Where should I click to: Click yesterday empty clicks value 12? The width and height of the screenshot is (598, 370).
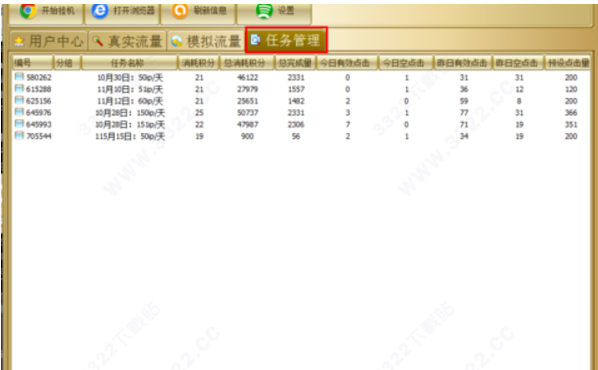pos(519,89)
